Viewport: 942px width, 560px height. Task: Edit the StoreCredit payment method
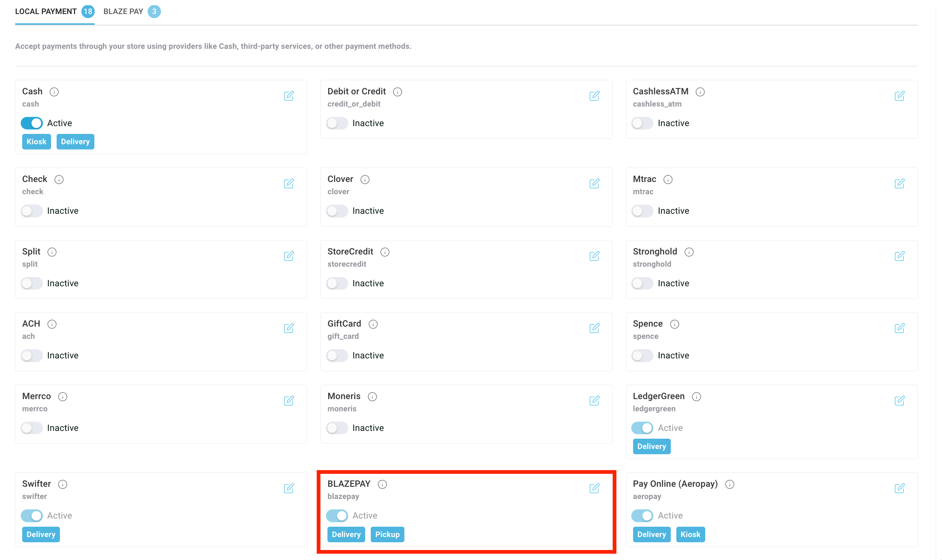coord(594,256)
